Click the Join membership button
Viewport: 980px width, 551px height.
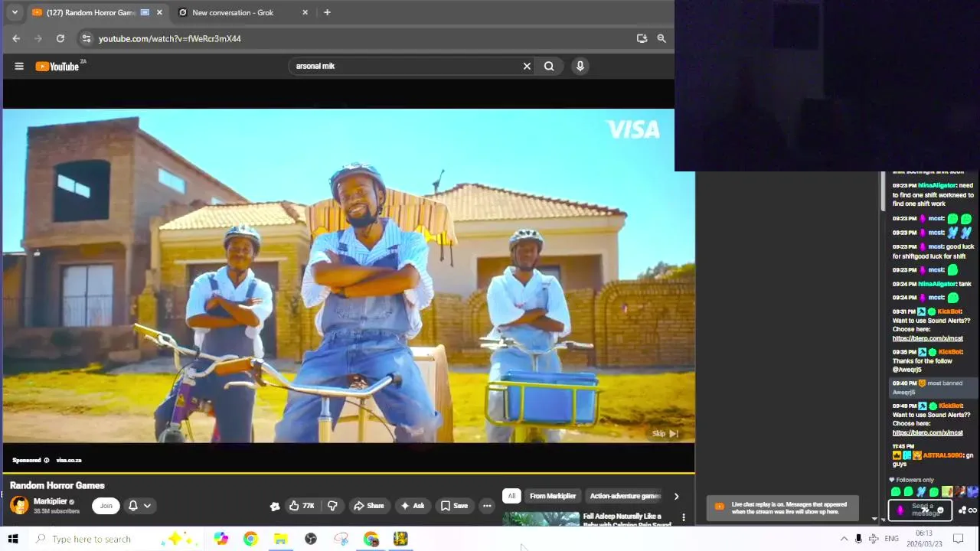click(x=106, y=506)
